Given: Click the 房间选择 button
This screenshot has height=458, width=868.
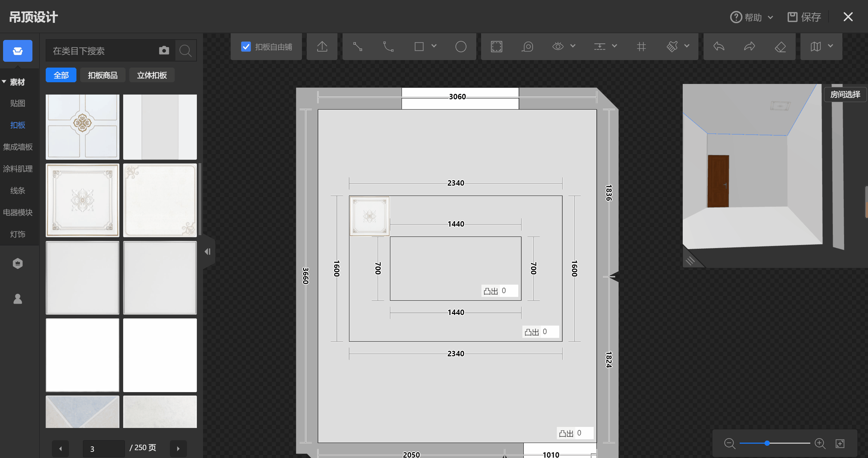Looking at the screenshot, I should click(x=845, y=95).
